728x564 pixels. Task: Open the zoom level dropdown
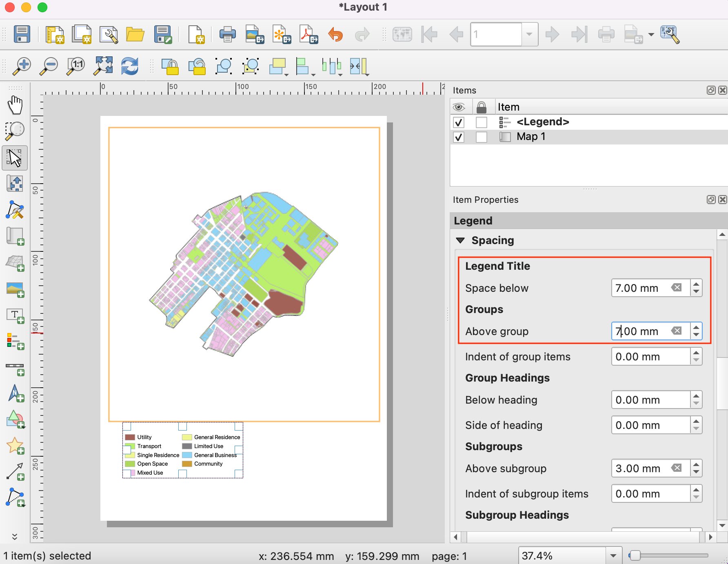point(613,556)
